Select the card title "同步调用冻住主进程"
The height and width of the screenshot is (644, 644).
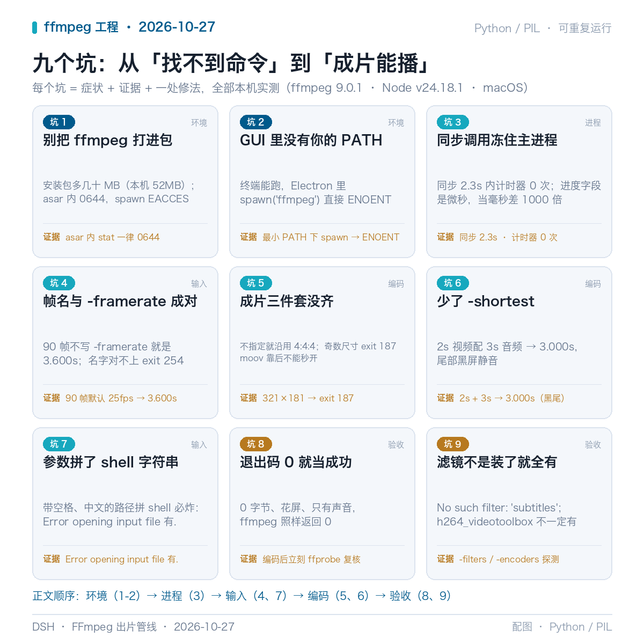coord(497,141)
